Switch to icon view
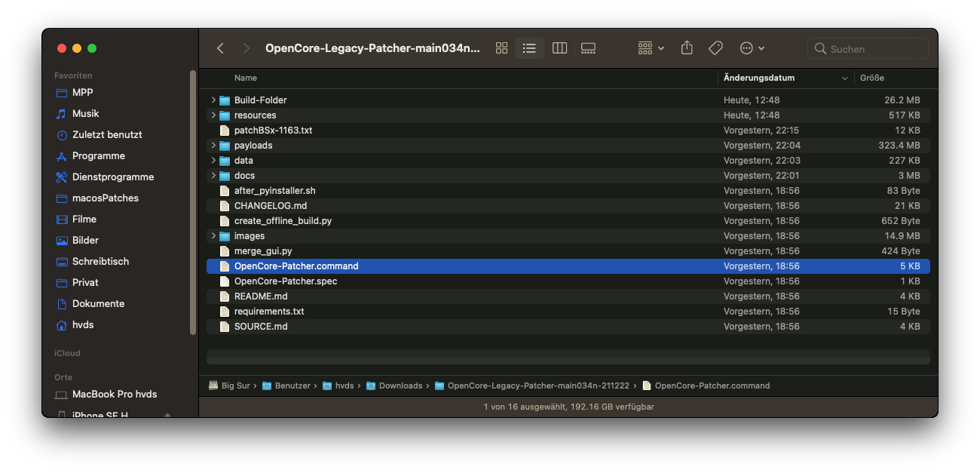The height and width of the screenshot is (473, 980). (501, 48)
